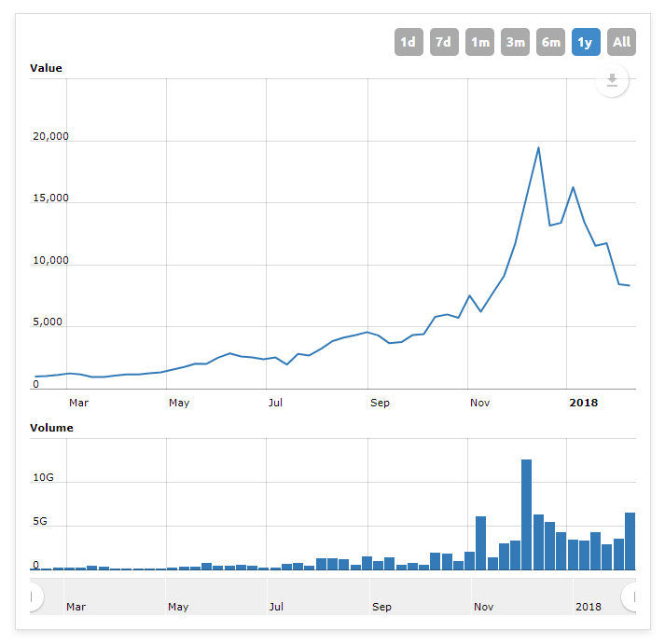
Task: Click left handle of range navigator
Action: [x=33, y=597]
